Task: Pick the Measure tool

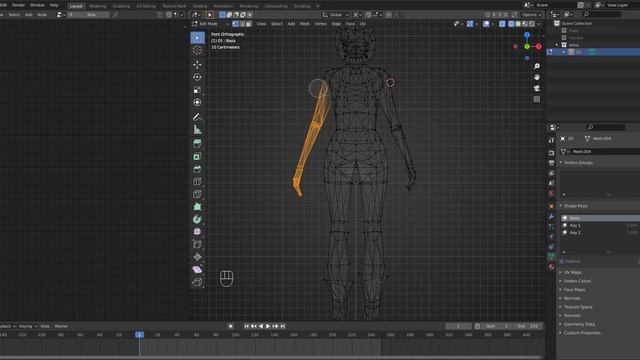Action: coord(197,130)
